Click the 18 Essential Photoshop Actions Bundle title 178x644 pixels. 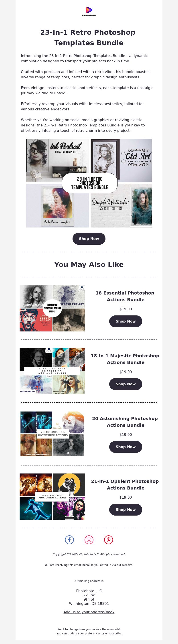(x=125, y=296)
